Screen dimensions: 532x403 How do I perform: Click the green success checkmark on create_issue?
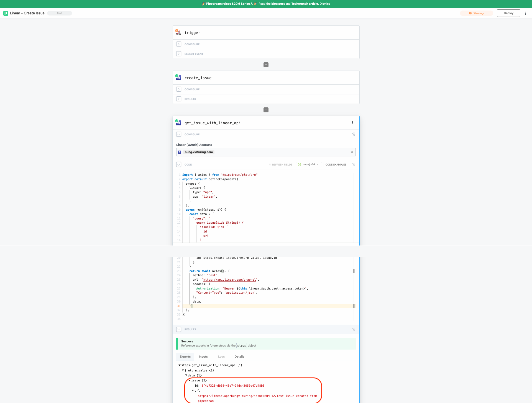point(177,76)
